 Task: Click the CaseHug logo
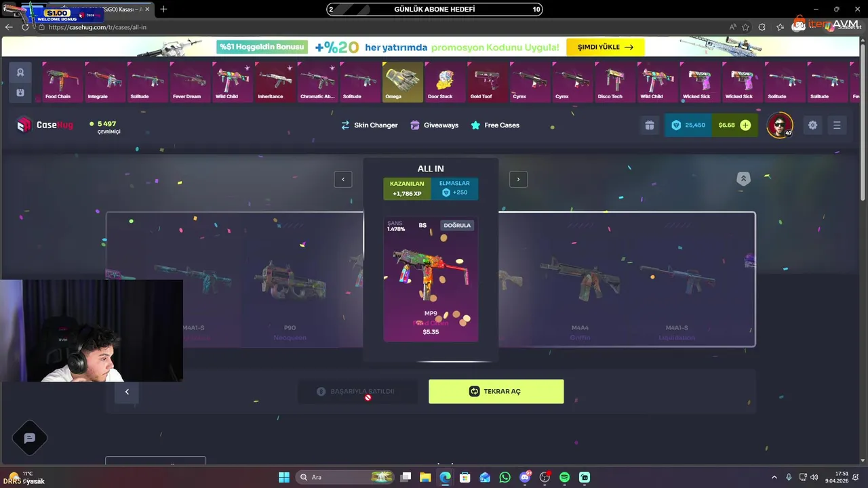(x=45, y=125)
